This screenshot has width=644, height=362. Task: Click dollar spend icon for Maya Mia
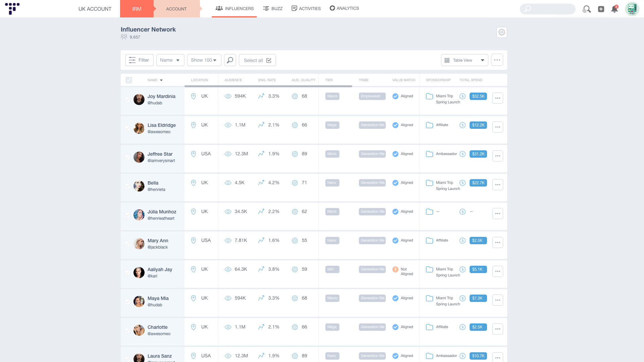point(463,298)
